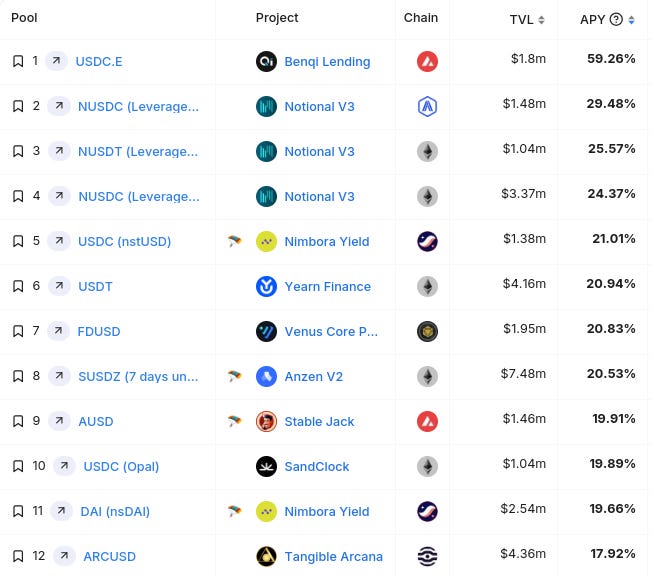Open the FDUSD pool link
The width and height of the screenshot is (651, 576).
tap(99, 331)
